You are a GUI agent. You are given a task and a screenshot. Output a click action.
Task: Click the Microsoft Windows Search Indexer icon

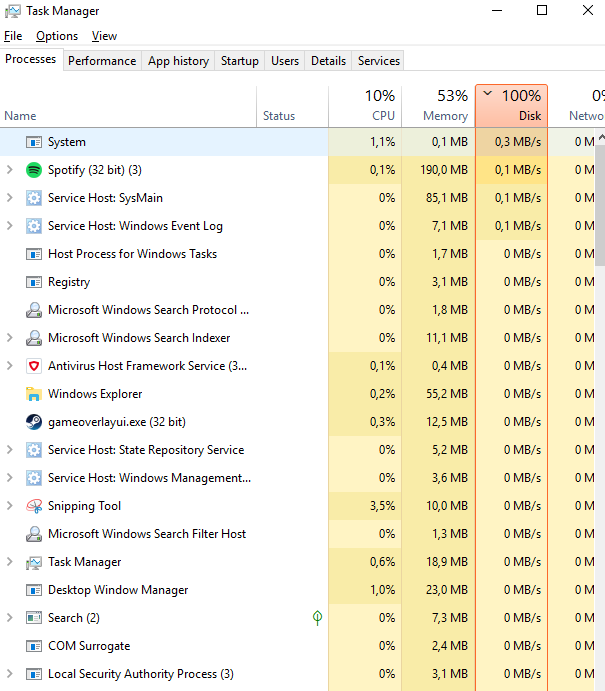33,338
